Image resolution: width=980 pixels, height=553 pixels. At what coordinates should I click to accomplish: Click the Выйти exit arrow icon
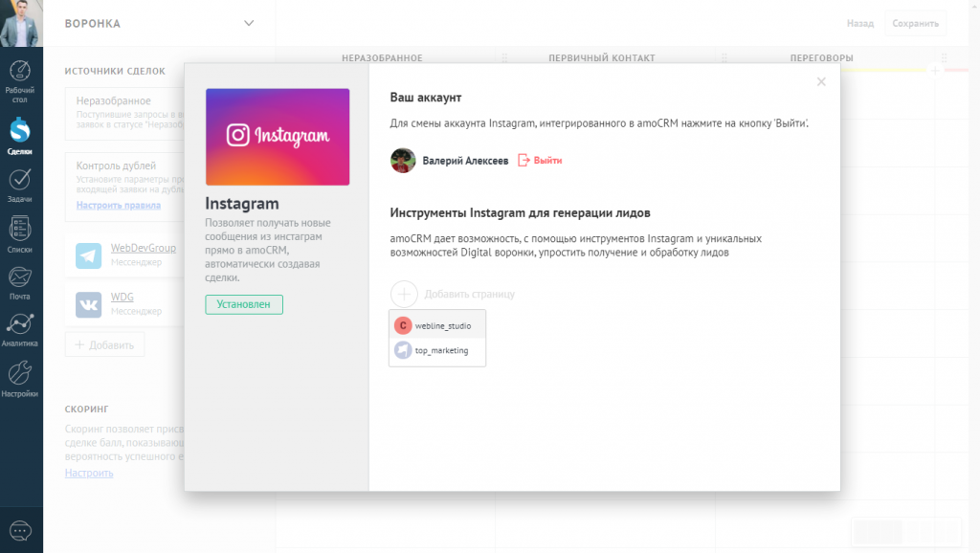click(x=523, y=161)
